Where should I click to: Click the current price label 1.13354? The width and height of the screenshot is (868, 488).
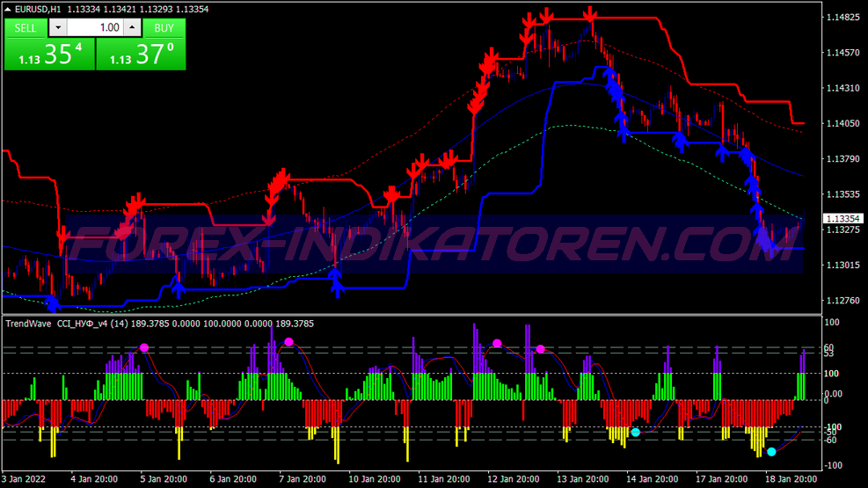click(843, 219)
